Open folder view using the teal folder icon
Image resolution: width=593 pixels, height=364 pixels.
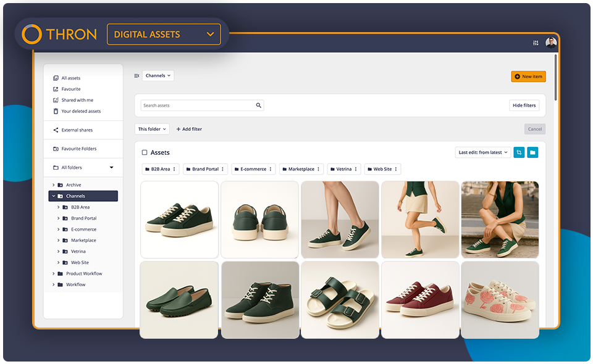[532, 152]
